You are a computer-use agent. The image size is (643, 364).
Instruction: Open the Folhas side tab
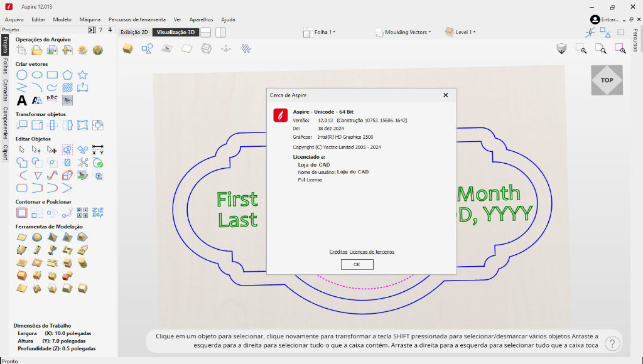point(5,66)
